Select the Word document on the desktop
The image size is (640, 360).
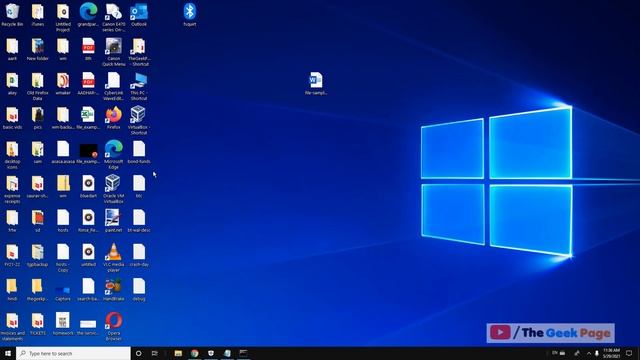pos(316,83)
